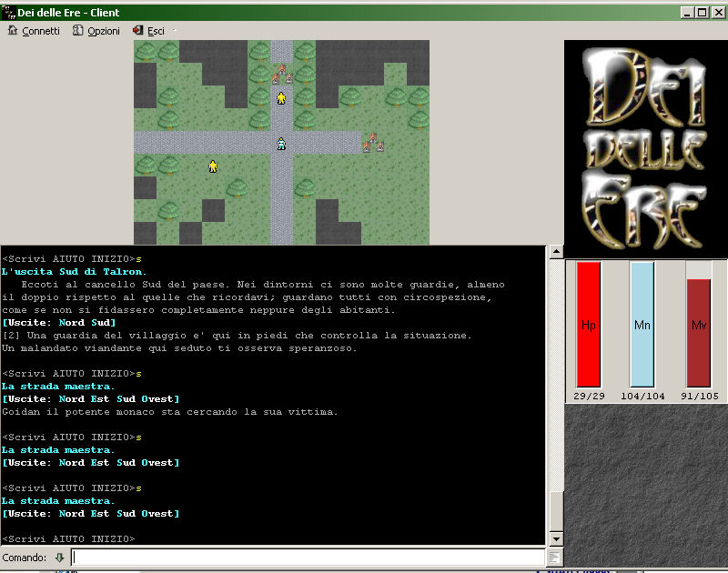This screenshot has height=573, width=728.
Task: Click the red Hp health bar
Action: tap(589, 325)
